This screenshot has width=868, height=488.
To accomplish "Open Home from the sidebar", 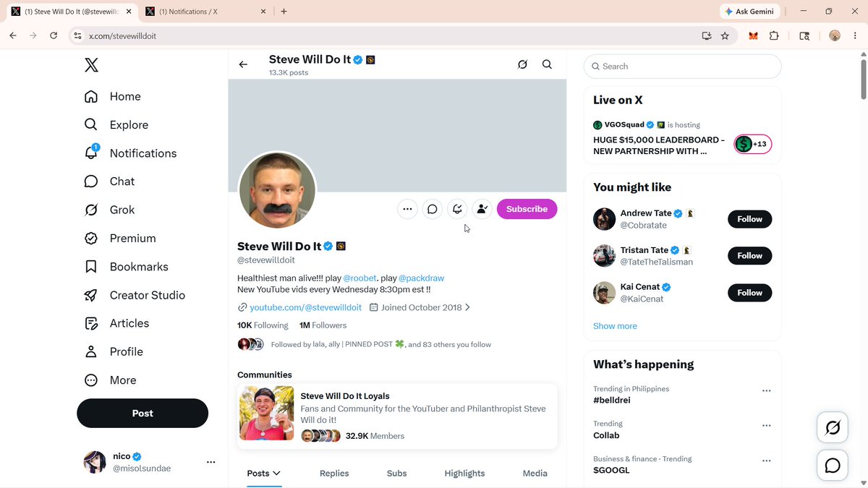I will point(113,97).
